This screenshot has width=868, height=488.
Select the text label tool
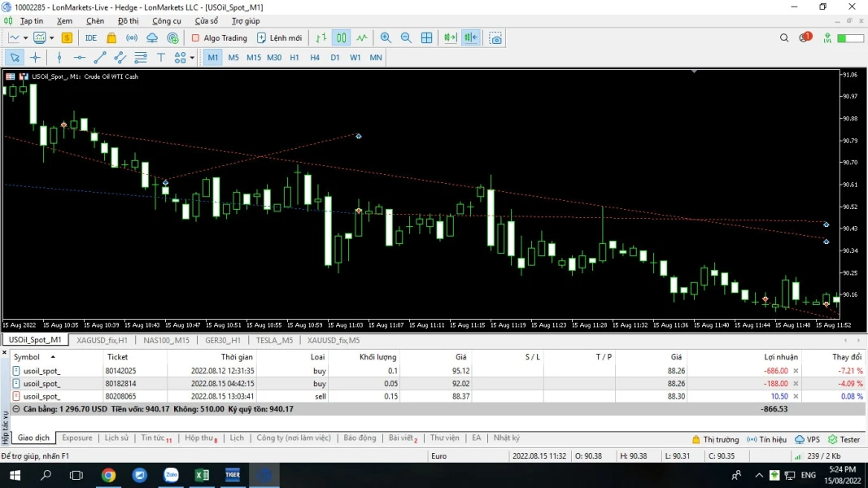tap(160, 58)
